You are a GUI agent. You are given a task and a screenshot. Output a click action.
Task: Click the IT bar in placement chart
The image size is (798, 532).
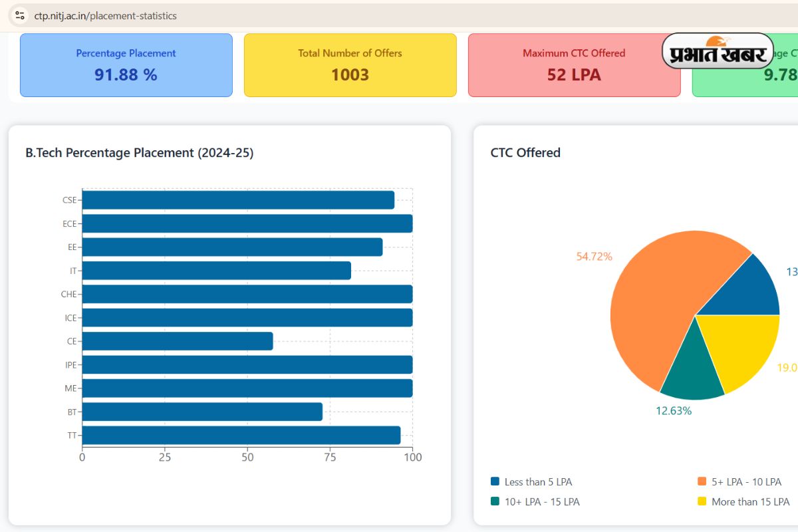[216, 271]
